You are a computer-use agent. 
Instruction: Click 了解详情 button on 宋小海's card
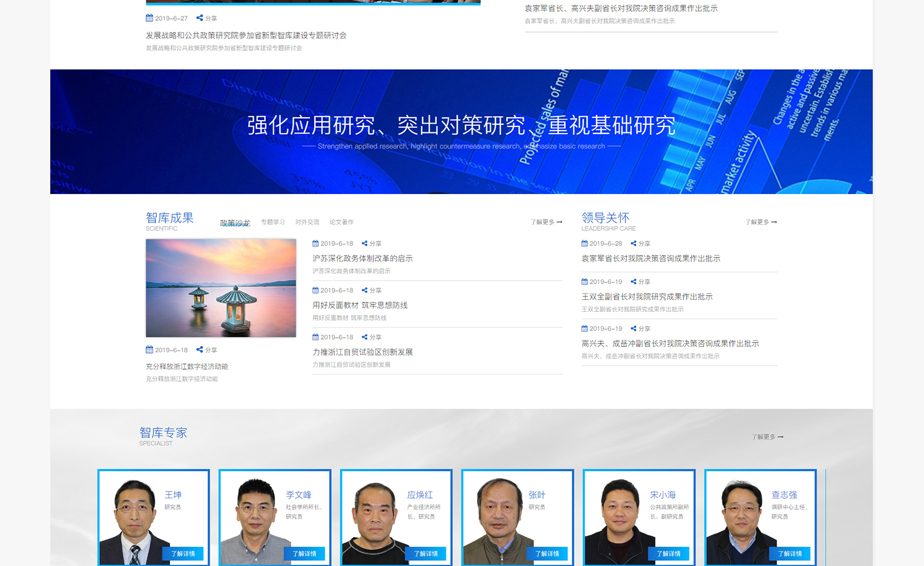(669, 553)
